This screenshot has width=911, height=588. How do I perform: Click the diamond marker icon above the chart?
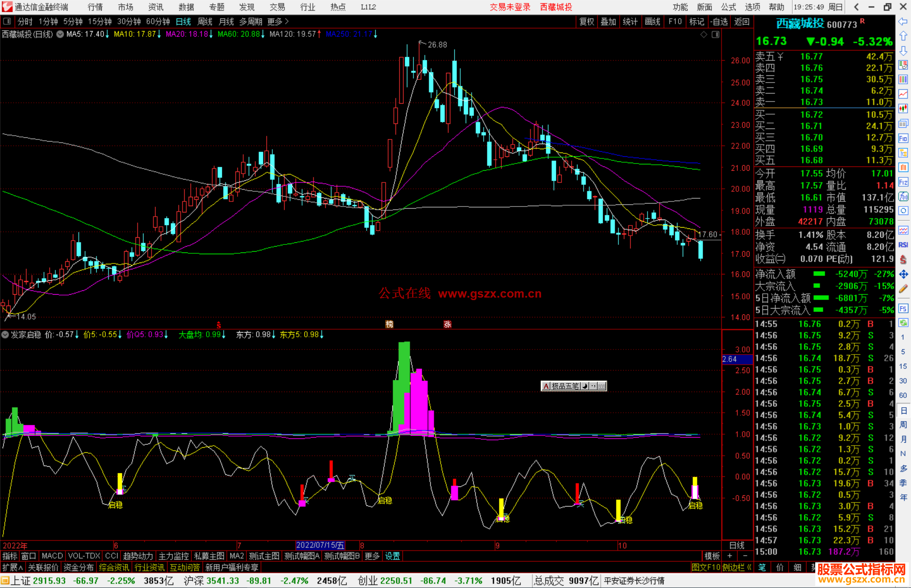point(703,35)
